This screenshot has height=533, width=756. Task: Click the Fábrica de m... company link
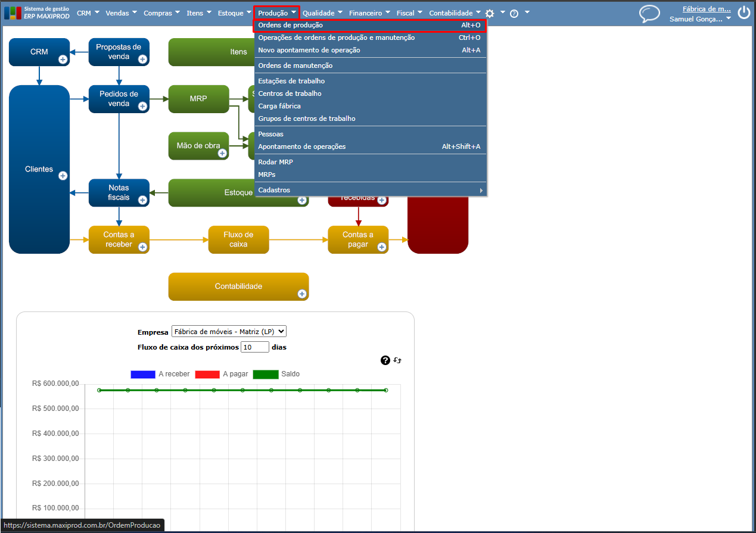(707, 9)
